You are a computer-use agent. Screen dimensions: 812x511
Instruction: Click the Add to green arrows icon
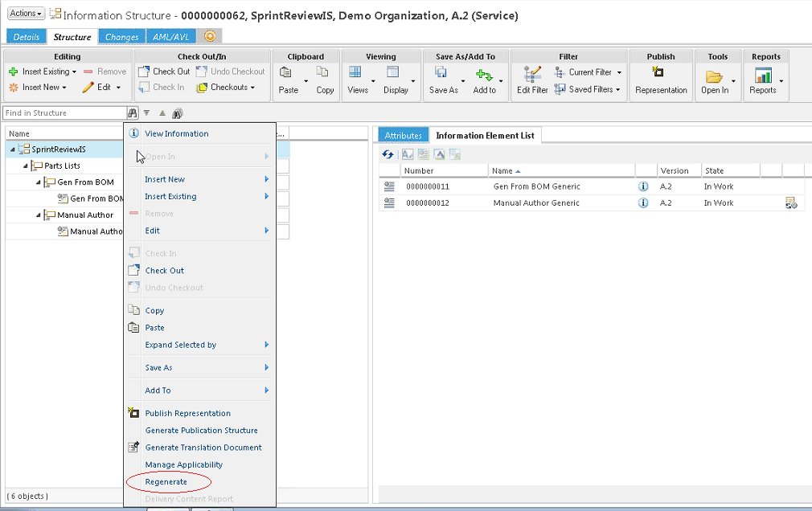pyautogui.click(x=484, y=75)
